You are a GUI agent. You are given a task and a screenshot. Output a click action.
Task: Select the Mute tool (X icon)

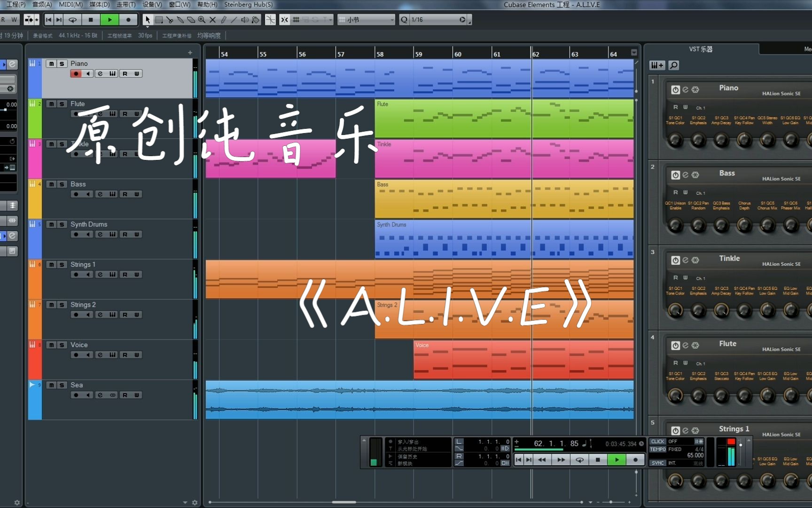[x=212, y=20]
